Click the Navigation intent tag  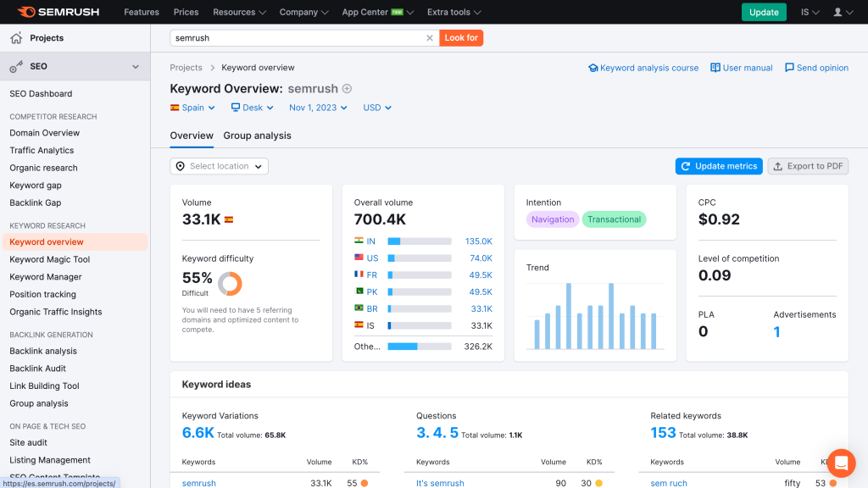pos(553,219)
